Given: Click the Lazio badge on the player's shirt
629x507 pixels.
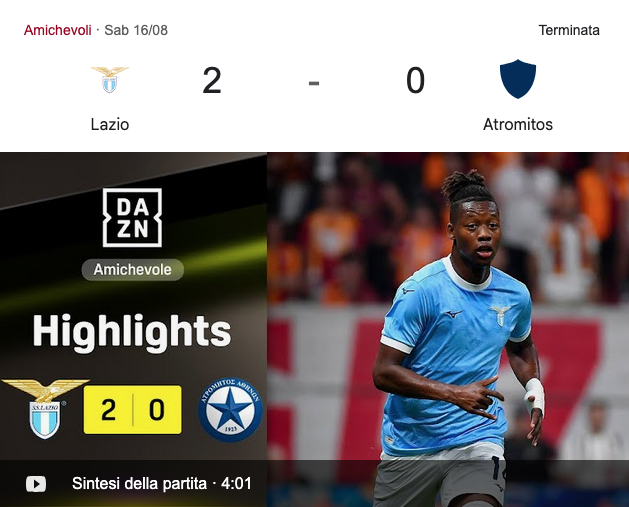Looking at the screenshot, I should point(500,316).
